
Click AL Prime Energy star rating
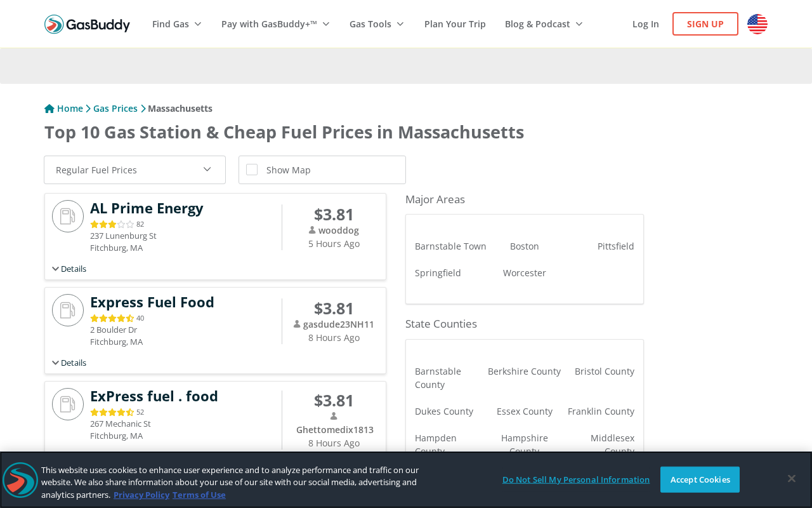click(112, 224)
